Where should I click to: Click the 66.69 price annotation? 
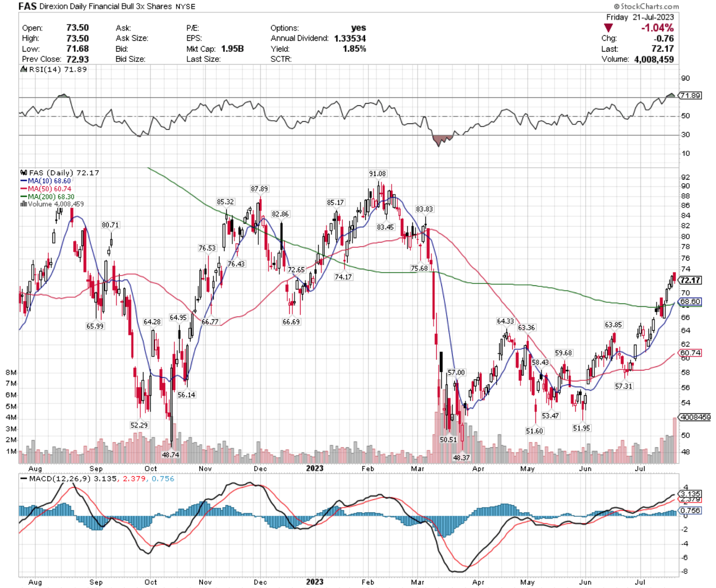point(291,322)
